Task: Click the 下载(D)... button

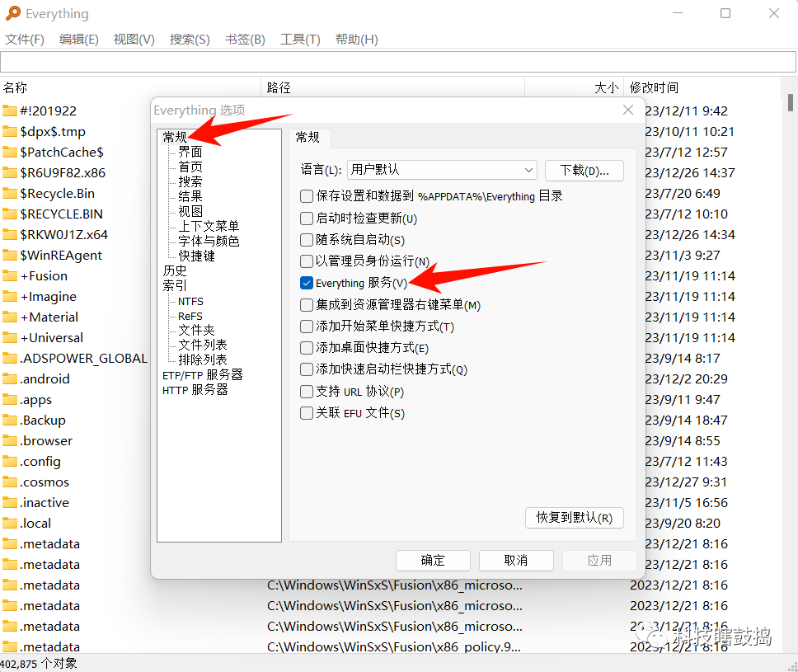Action: (x=584, y=171)
